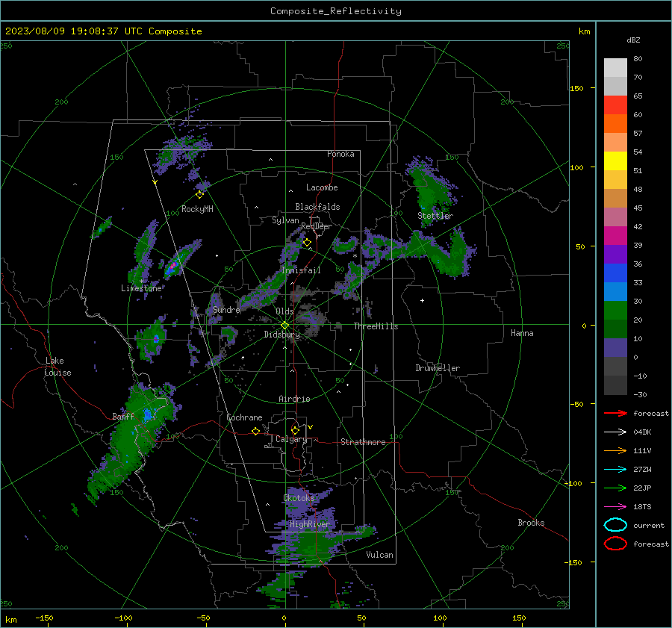Click the dark green 20 dBZ swatch
This screenshot has height=628, width=672.
pos(615,329)
